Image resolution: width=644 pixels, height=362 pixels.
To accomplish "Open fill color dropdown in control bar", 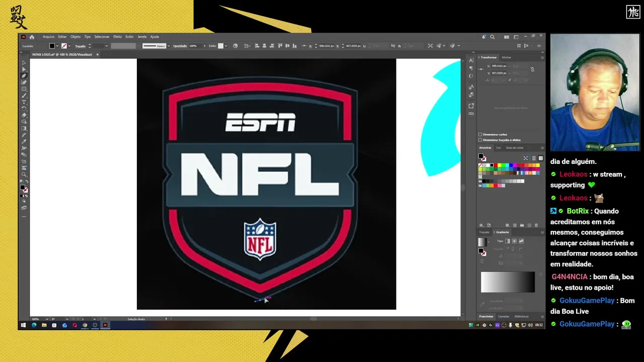I will tap(57, 46).
